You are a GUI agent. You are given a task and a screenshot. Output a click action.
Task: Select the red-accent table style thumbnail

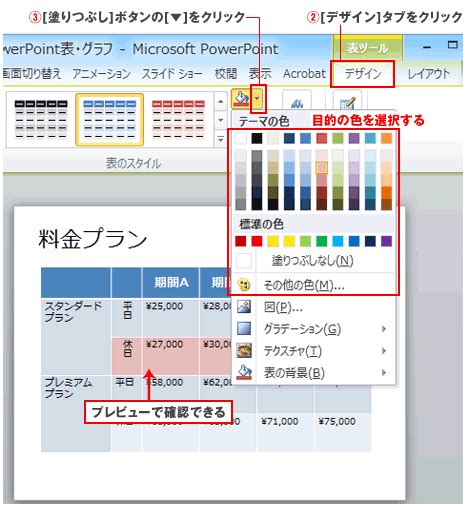click(x=178, y=119)
